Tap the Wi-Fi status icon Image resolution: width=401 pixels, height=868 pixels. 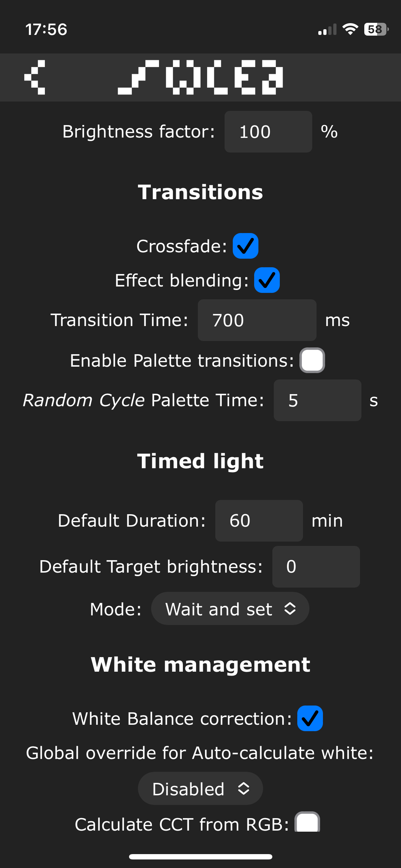[350, 29]
